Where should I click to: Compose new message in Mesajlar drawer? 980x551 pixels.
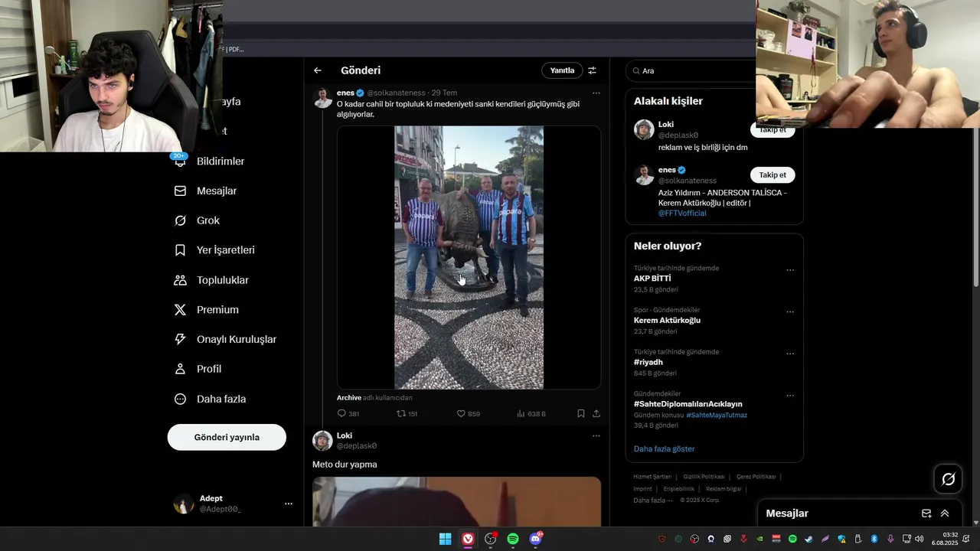[926, 514]
